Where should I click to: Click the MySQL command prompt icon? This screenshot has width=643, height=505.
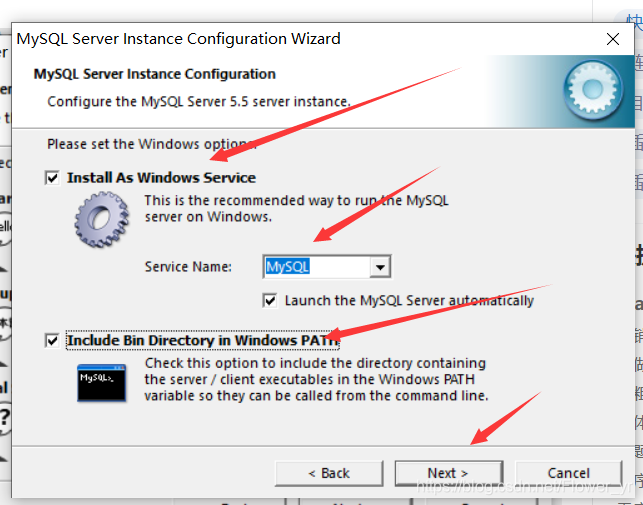click(101, 383)
